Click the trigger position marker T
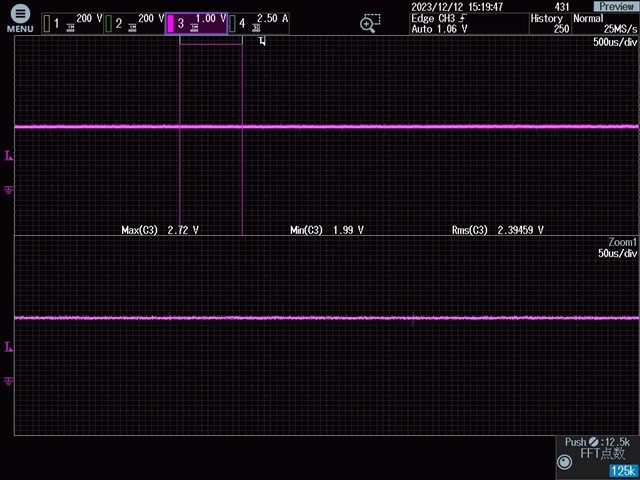This screenshot has width=640, height=480. pos(262,41)
